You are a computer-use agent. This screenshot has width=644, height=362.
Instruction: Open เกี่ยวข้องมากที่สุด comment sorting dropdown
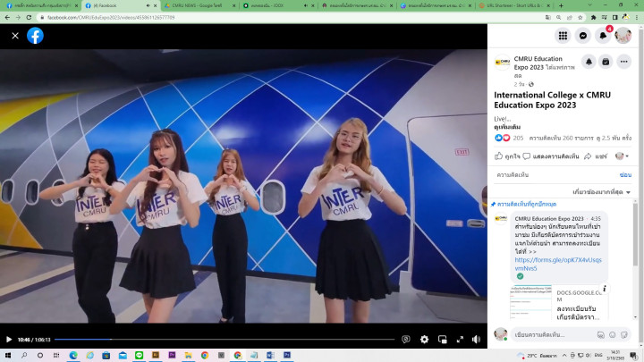point(601,191)
